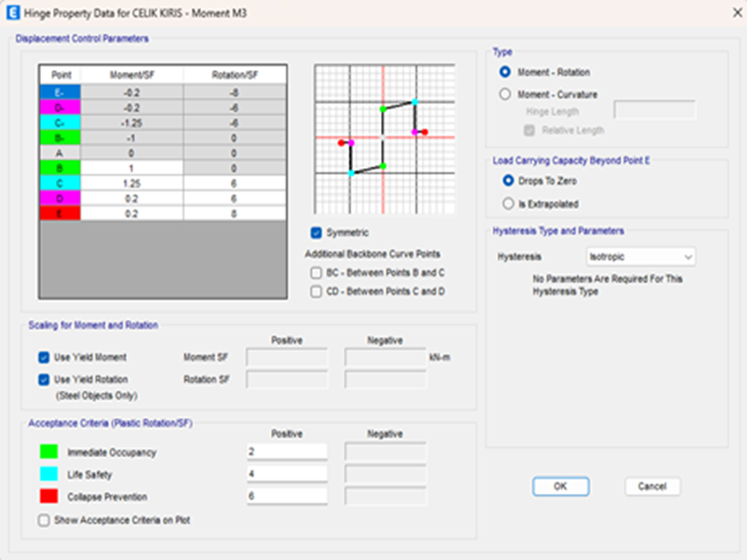Choose Is Extrapolated load capacity option
Viewport: 747px width, 560px height.
(509, 203)
